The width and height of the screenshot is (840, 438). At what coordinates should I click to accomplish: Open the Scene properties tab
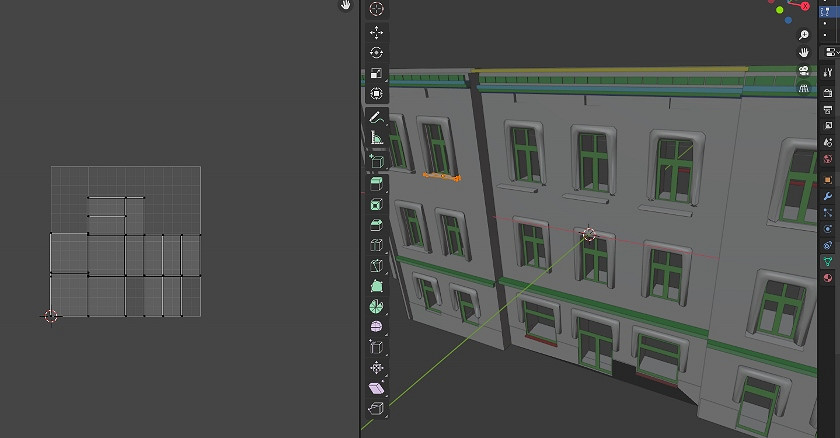[x=828, y=143]
